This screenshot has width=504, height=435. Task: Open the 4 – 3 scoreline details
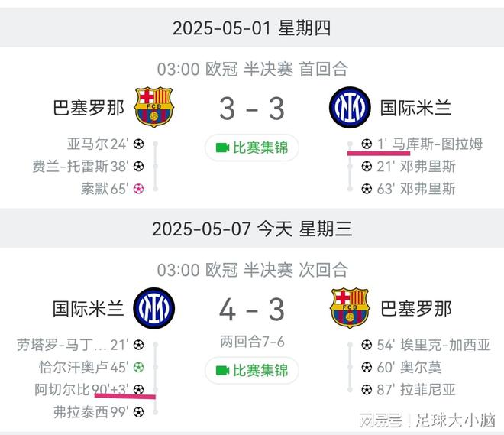click(251, 309)
